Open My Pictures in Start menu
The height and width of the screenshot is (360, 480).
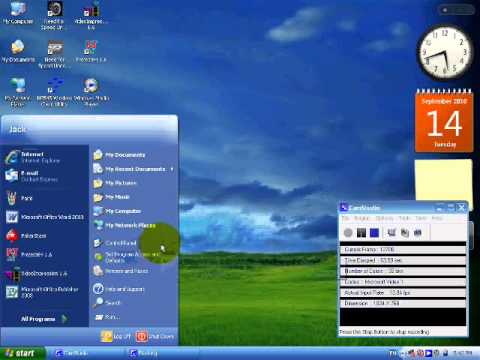pyautogui.click(x=115, y=183)
